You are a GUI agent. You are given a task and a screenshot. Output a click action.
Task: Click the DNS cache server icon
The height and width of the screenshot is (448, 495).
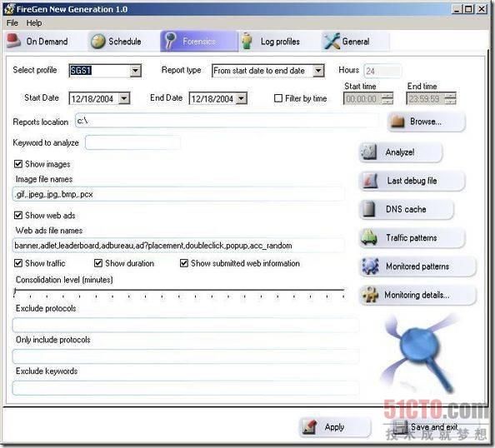pos(368,209)
